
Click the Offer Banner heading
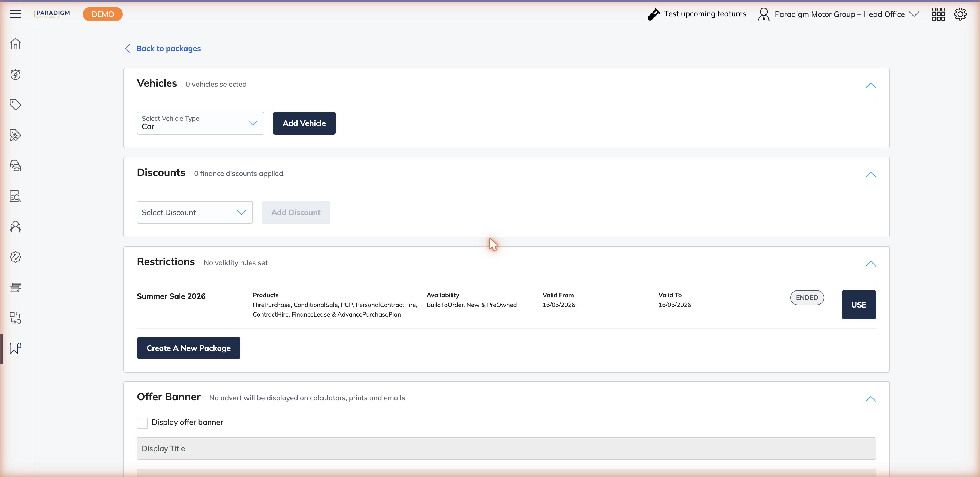pyautogui.click(x=169, y=397)
